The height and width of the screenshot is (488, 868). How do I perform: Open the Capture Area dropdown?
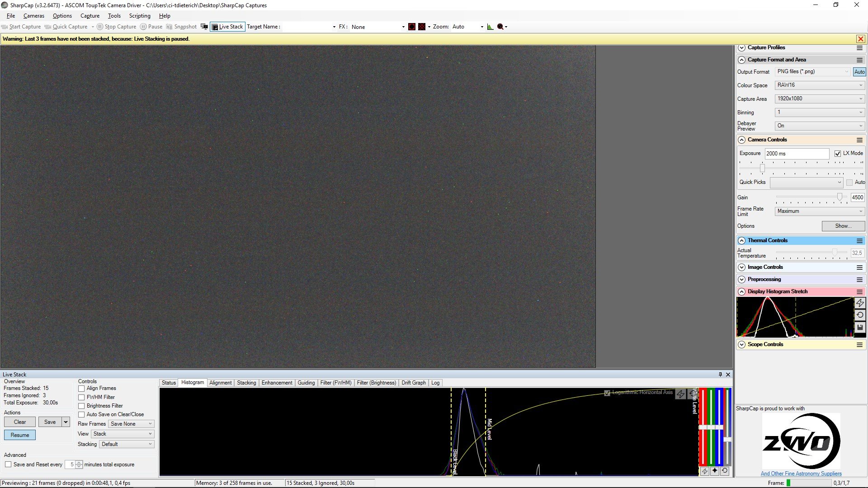click(x=820, y=99)
